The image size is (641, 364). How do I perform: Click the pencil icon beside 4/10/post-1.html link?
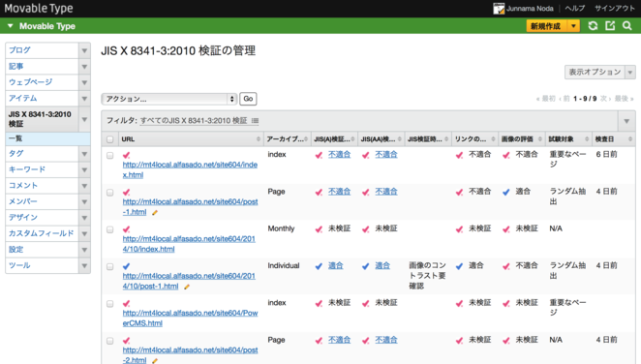coord(187,287)
